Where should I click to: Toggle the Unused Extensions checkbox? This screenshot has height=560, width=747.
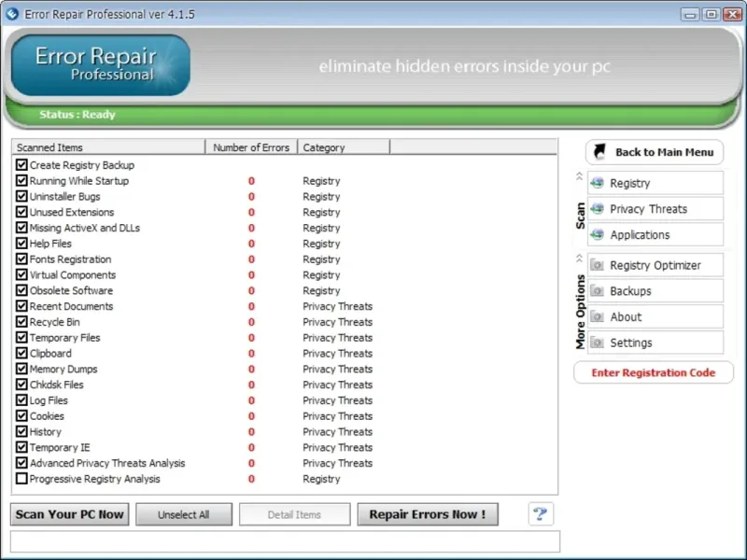[21, 212]
